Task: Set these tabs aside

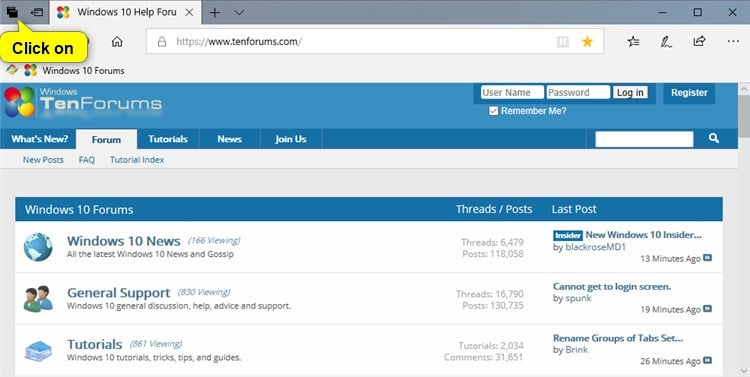Action: click(x=37, y=12)
